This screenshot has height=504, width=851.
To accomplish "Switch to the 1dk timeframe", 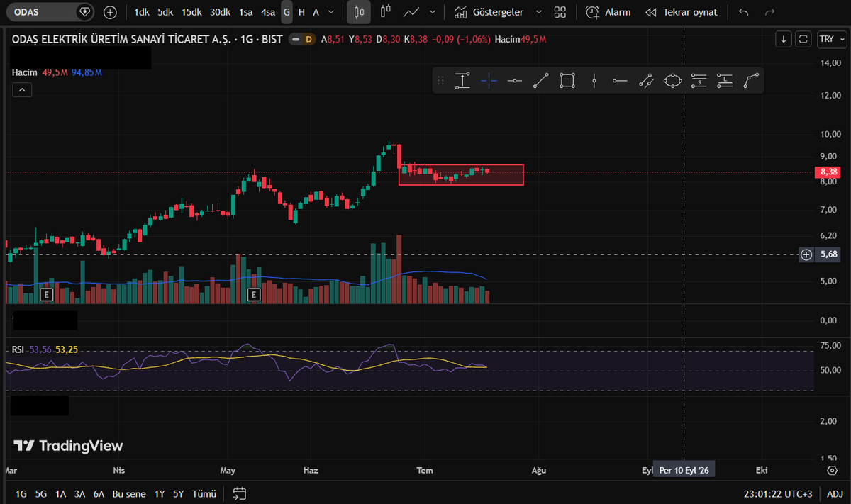I will click(142, 12).
